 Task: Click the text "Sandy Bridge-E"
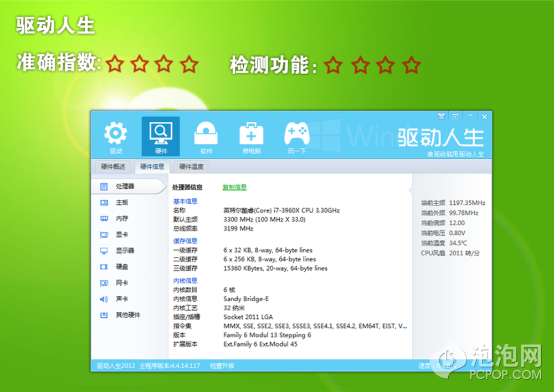coord(246,299)
